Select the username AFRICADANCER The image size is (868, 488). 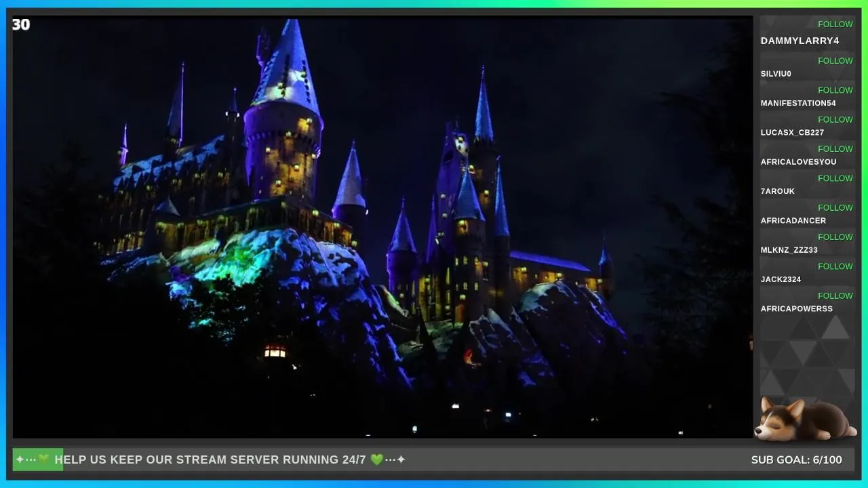pyautogui.click(x=793, y=221)
